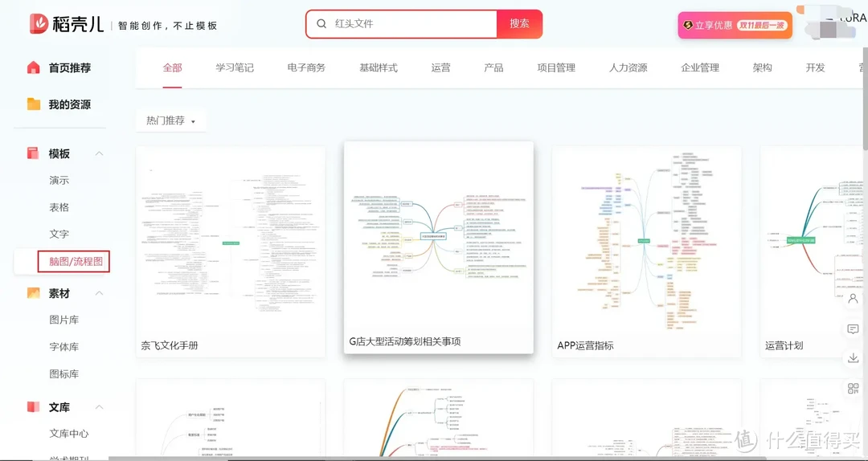
Task: Open 表格 templates in sidebar
Action: coord(59,207)
